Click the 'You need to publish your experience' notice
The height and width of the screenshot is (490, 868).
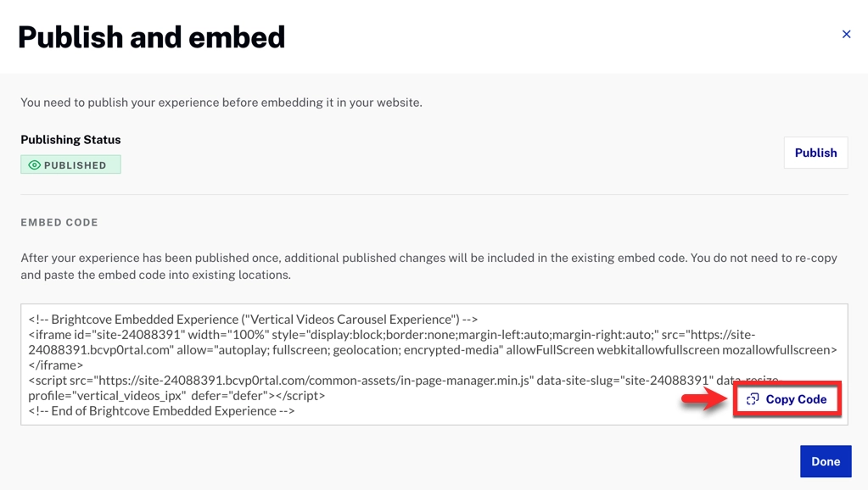coord(221,103)
